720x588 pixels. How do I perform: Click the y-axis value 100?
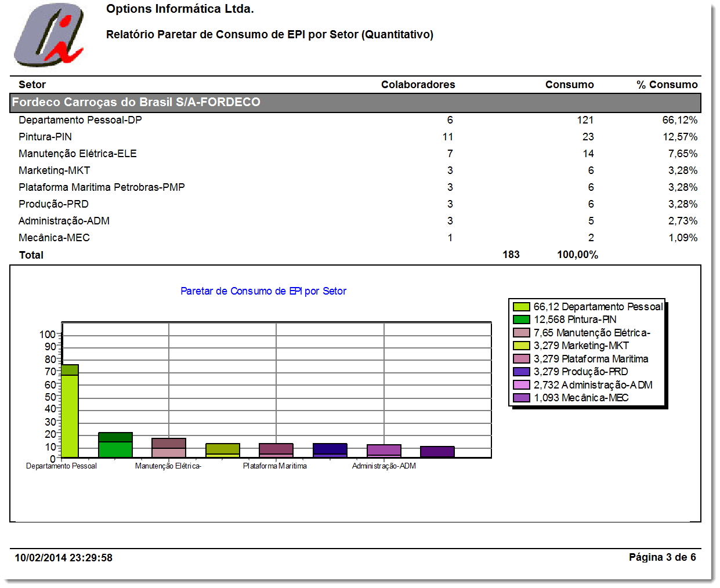(x=48, y=335)
